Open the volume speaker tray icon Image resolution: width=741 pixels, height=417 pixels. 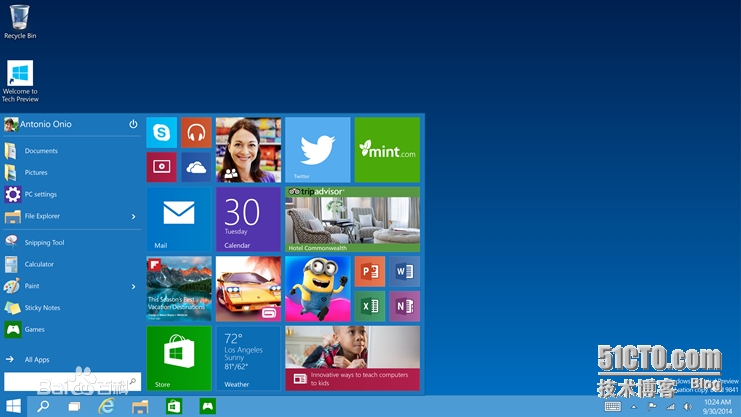coord(688,407)
